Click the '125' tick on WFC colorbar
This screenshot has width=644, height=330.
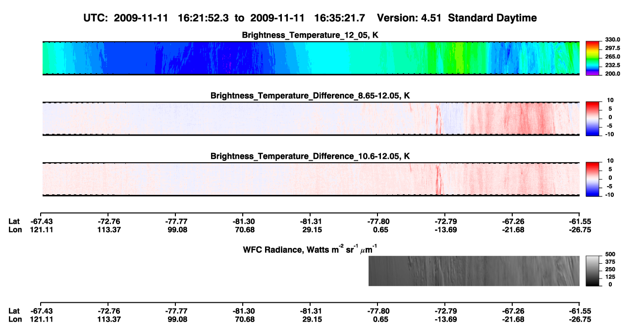(x=609, y=277)
